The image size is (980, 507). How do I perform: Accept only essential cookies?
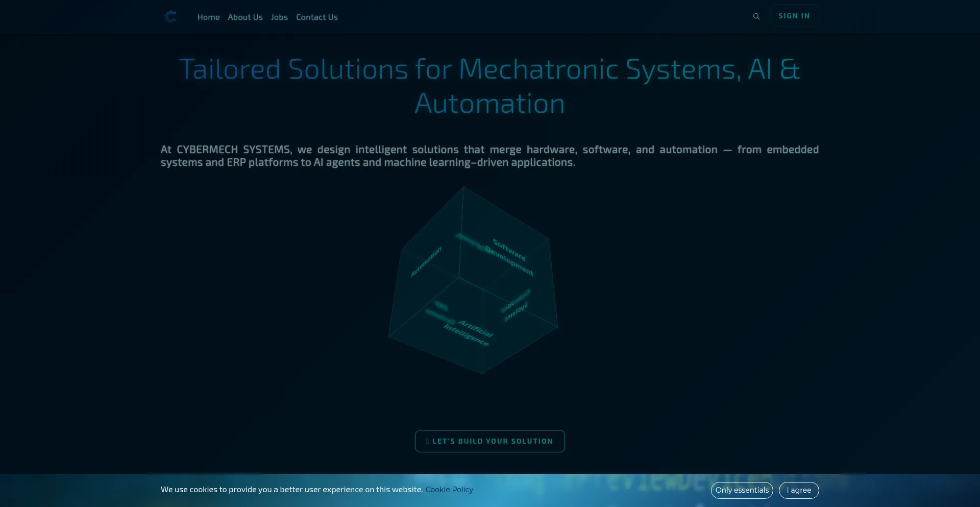[x=742, y=490]
